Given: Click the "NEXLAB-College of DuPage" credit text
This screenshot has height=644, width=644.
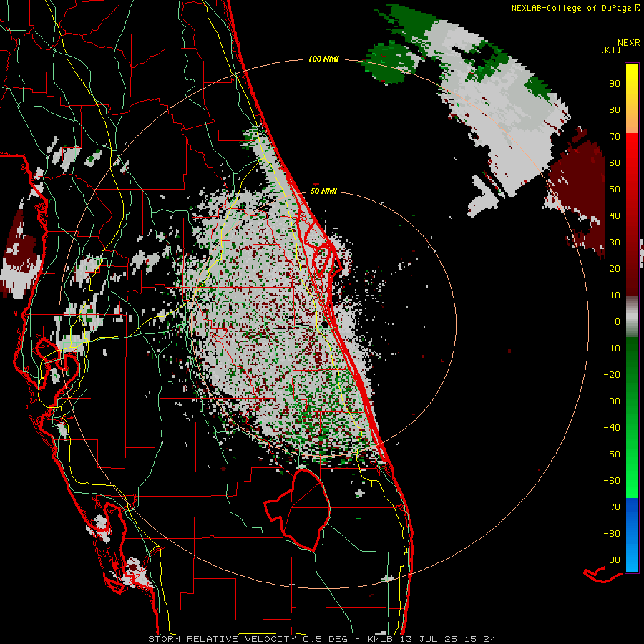Looking at the screenshot, I should pos(571,8).
